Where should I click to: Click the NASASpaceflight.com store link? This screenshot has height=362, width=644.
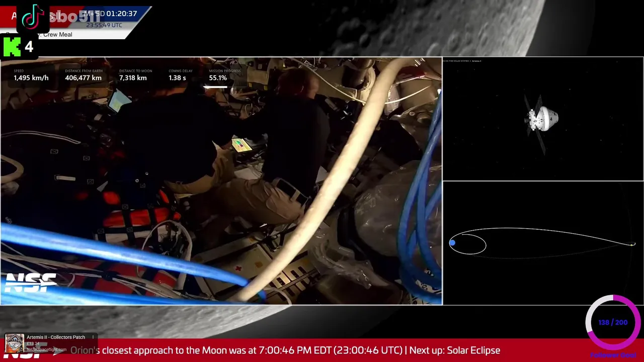point(46,349)
